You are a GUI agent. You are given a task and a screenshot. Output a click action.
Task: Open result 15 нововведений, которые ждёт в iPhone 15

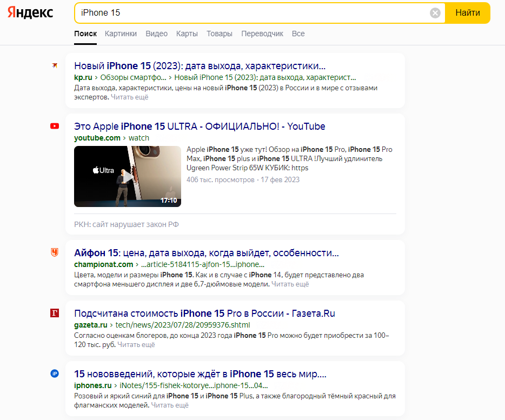(x=201, y=374)
